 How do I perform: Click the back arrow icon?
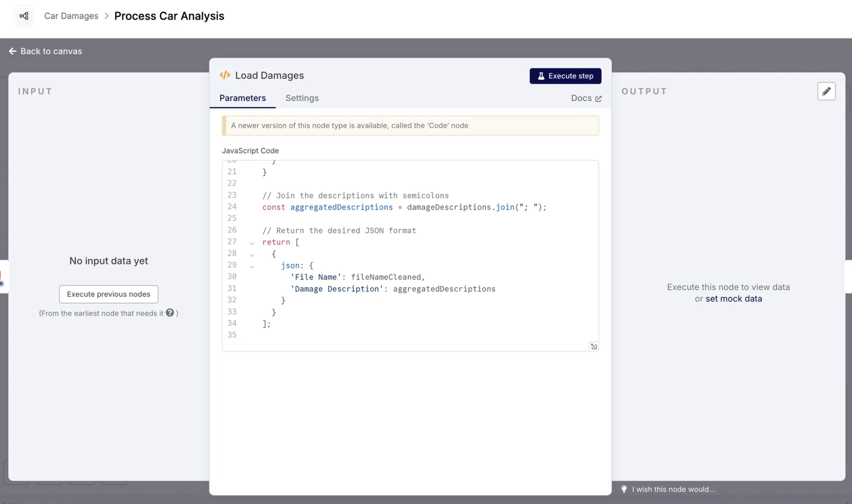click(13, 51)
